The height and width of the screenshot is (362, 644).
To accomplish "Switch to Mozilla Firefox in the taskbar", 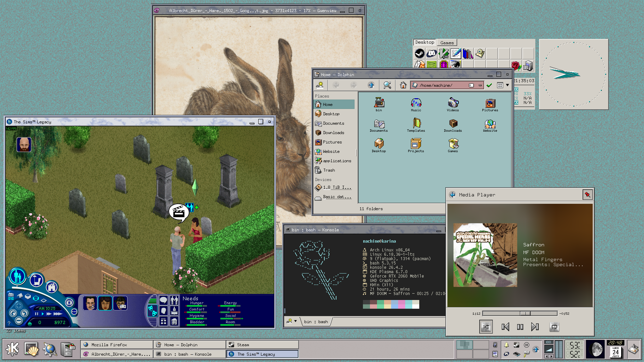I will click(117, 345).
